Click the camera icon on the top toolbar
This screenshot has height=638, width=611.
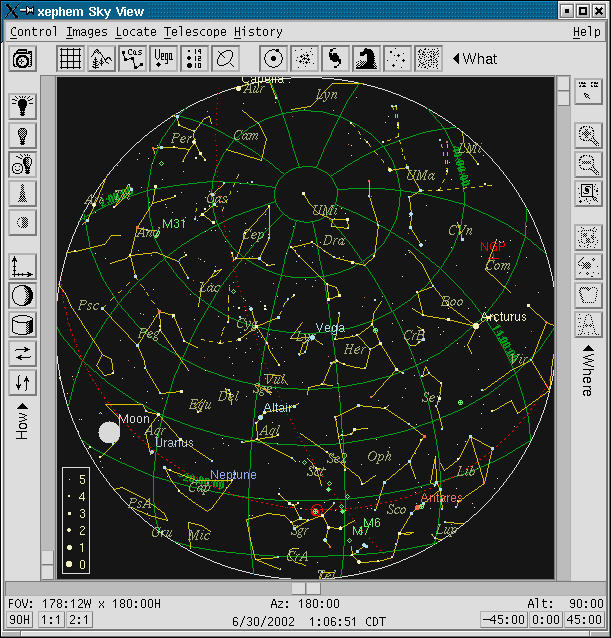click(x=22, y=59)
